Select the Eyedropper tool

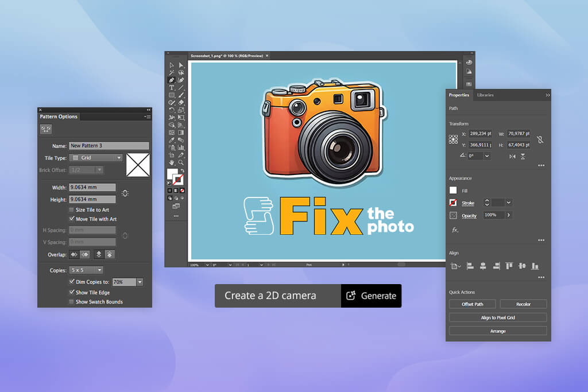click(x=171, y=140)
